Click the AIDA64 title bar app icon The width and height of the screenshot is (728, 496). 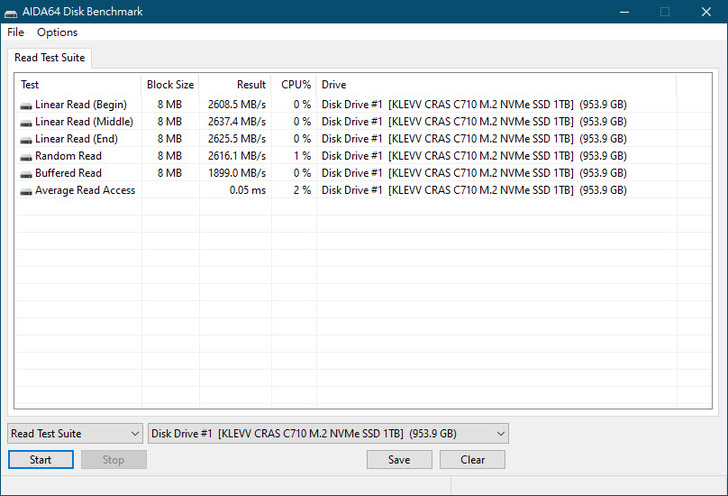click(13, 12)
